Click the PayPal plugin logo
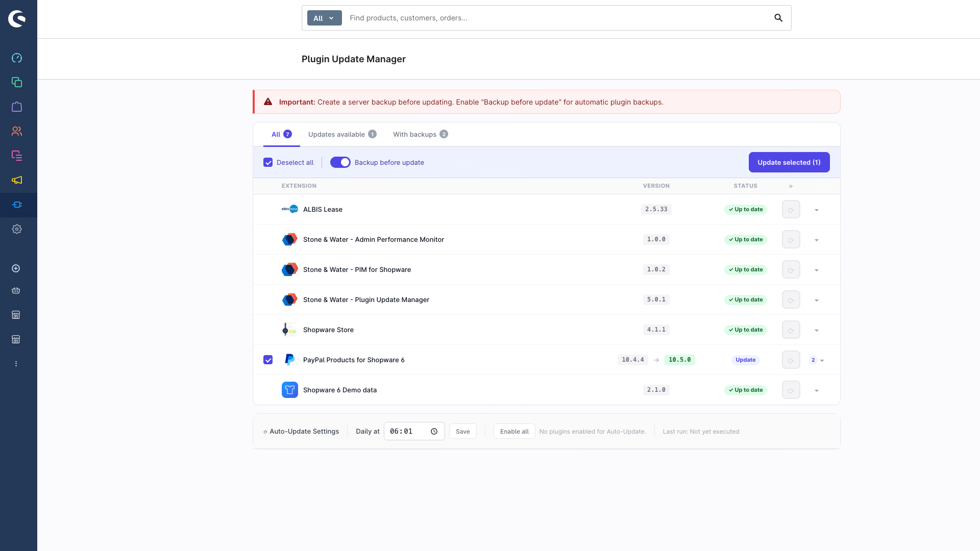The height and width of the screenshot is (551, 980). coord(289,360)
